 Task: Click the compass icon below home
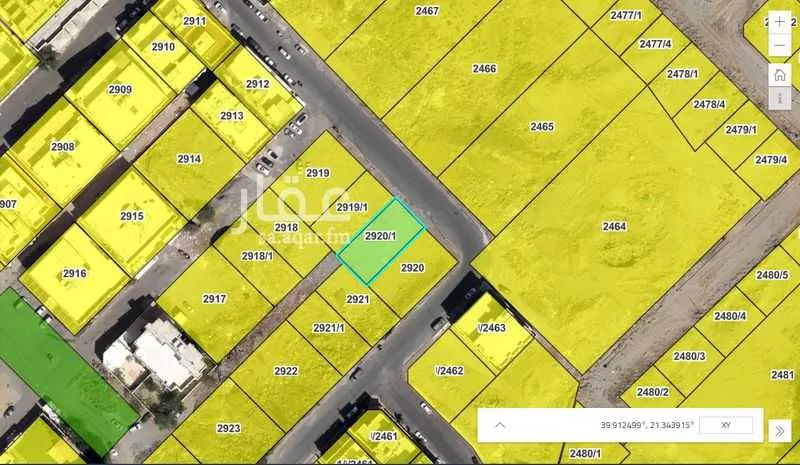[x=779, y=99]
